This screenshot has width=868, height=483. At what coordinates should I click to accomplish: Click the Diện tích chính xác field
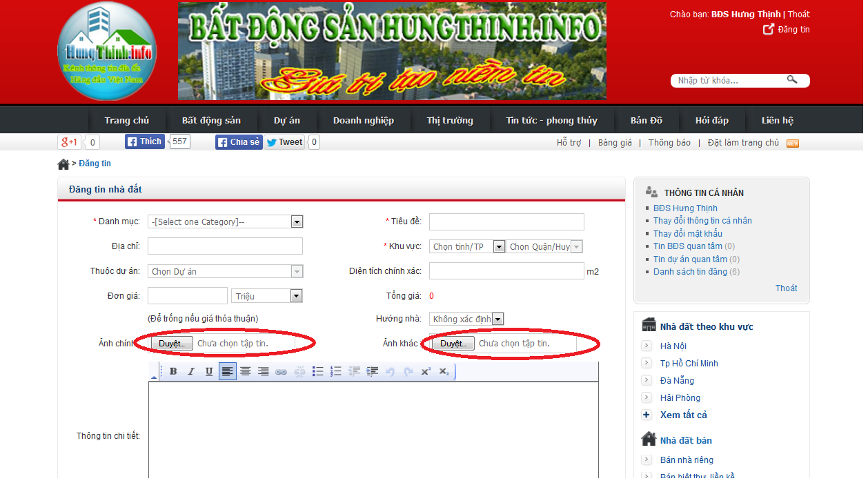506,271
